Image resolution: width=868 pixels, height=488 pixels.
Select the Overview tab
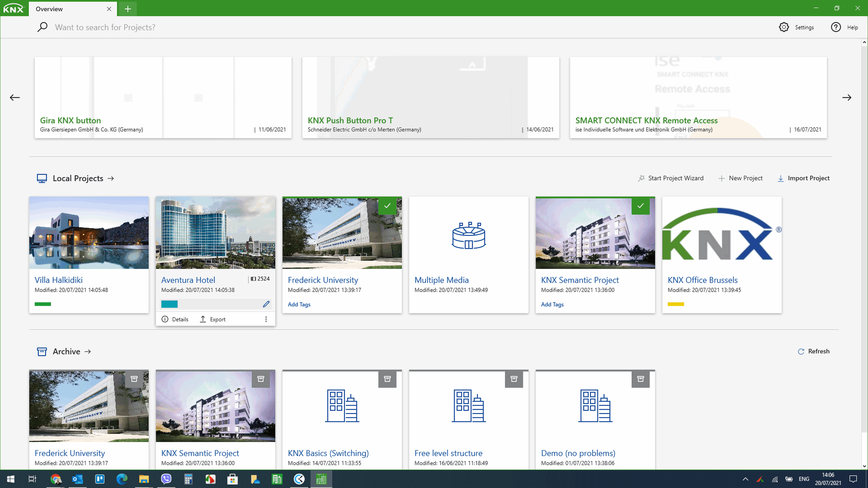[x=73, y=9]
